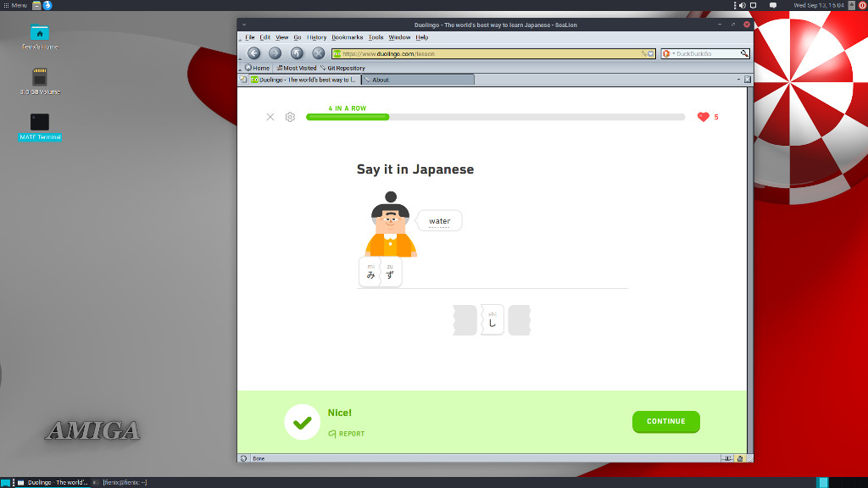
Task: Select the み (mi) answer tile
Action: (x=370, y=272)
